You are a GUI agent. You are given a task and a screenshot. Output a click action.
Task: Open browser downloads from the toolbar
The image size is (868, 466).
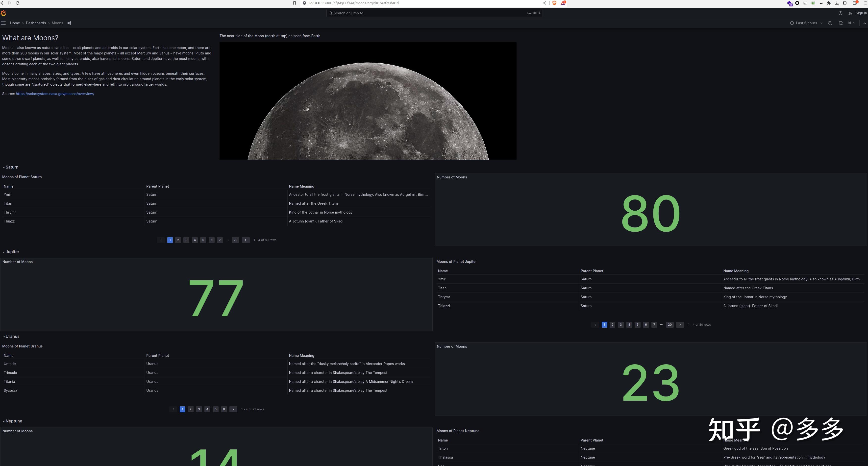pyautogui.click(x=836, y=3)
